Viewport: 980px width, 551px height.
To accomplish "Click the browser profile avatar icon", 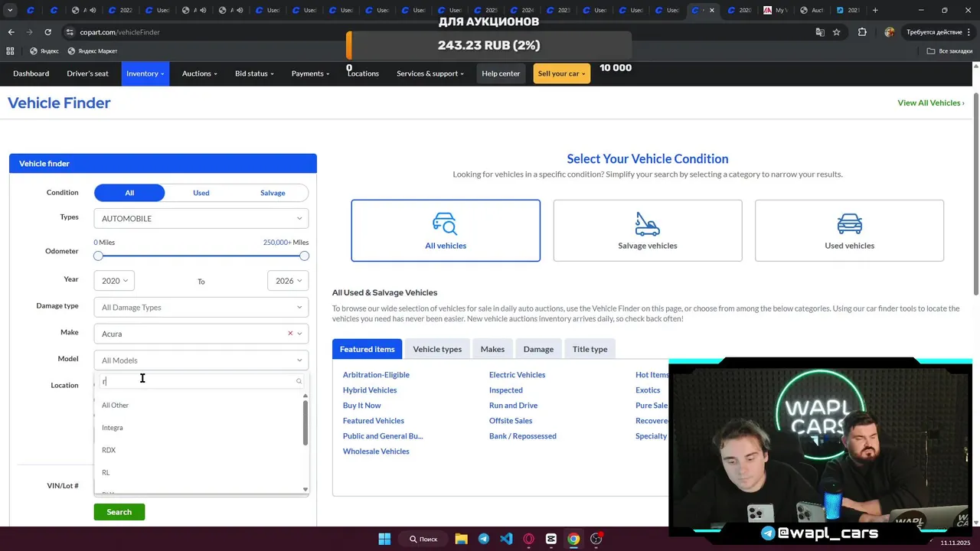I will [x=889, y=32].
